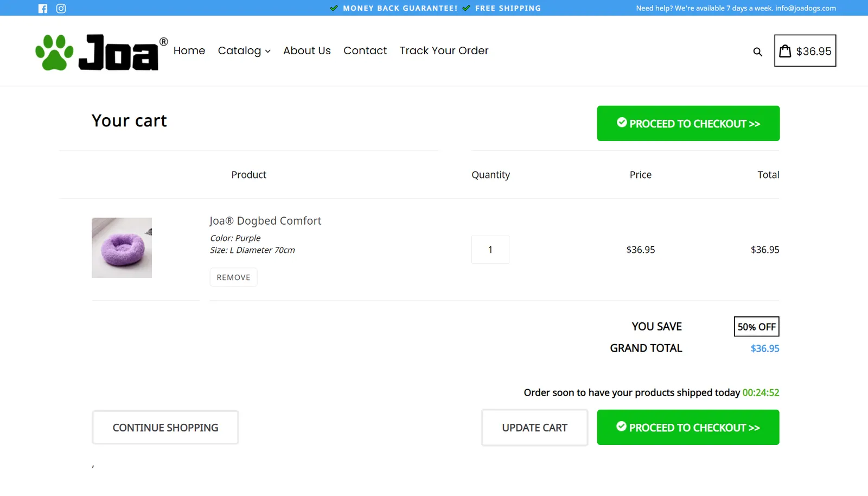Click the Quantity column header
Viewport: 868px width, 496px height.
(x=491, y=175)
